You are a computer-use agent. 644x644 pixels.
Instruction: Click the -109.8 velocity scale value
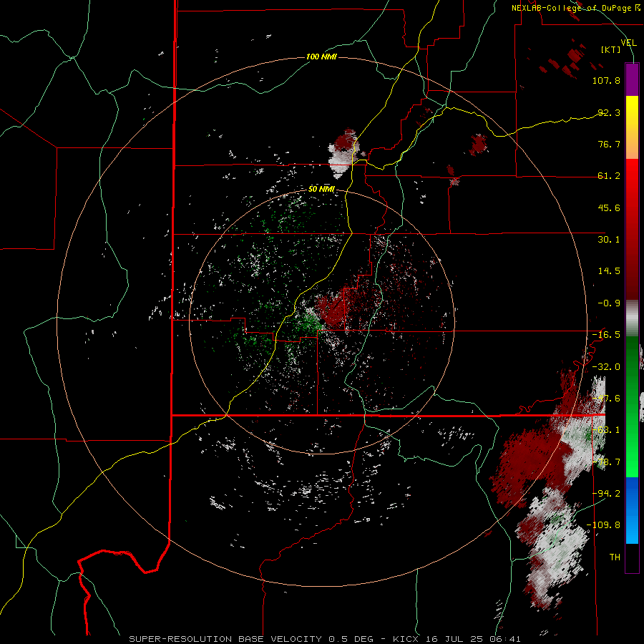[x=603, y=525]
